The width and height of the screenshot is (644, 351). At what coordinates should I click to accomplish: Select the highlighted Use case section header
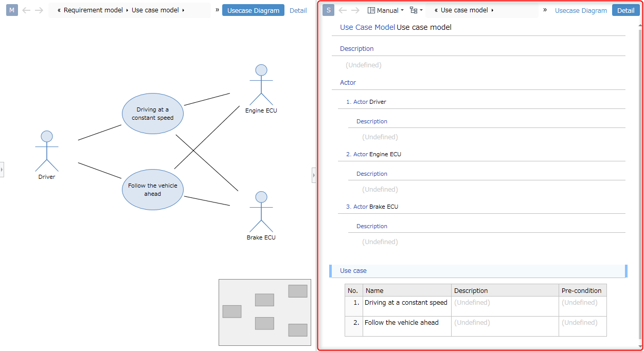478,271
